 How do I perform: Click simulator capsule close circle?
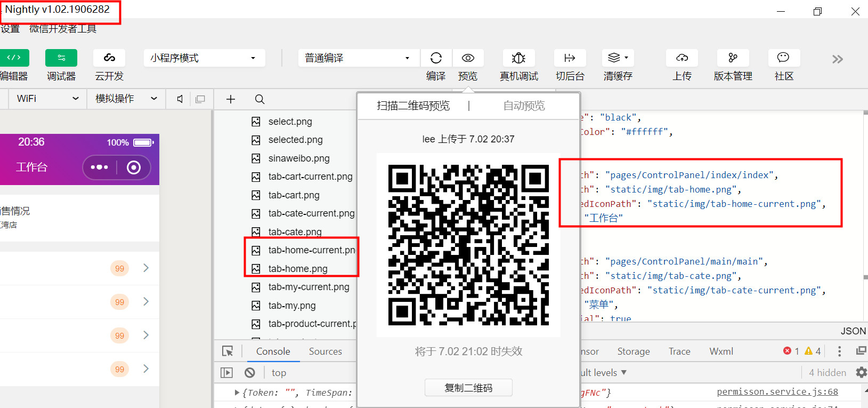(134, 167)
